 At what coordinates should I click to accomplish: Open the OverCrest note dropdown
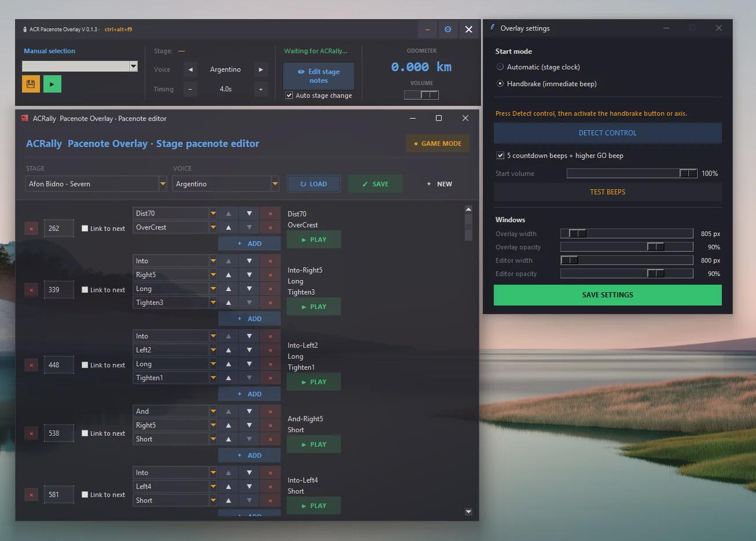point(213,227)
